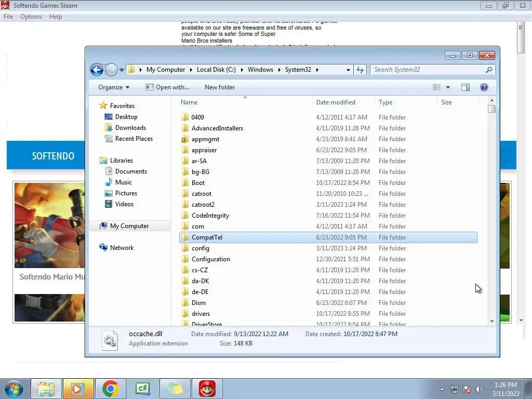Screen dimensions: 532x399
Task: Select the highlighted CompatTel folder
Action: pyautogui.click(x=328, y=237)
